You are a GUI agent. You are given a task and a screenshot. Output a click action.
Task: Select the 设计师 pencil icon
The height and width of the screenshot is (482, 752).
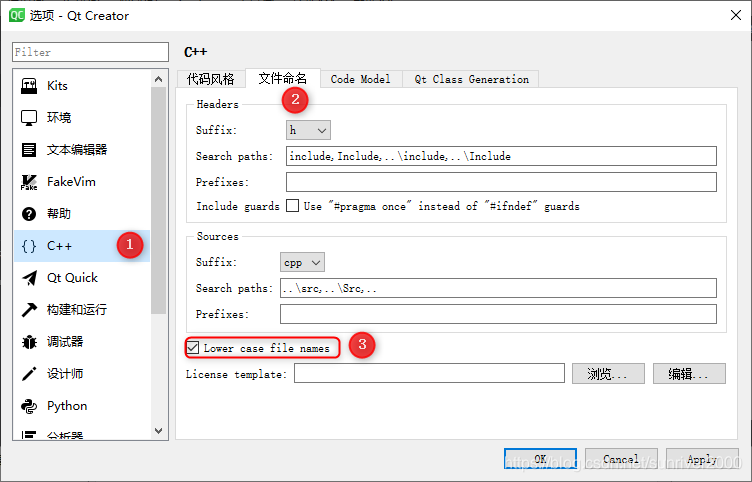(x=29, y=374)
